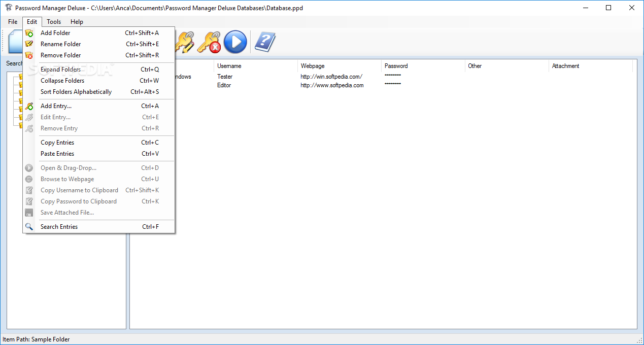Click the Remove Entry key toolbar icon

point(209,42)
